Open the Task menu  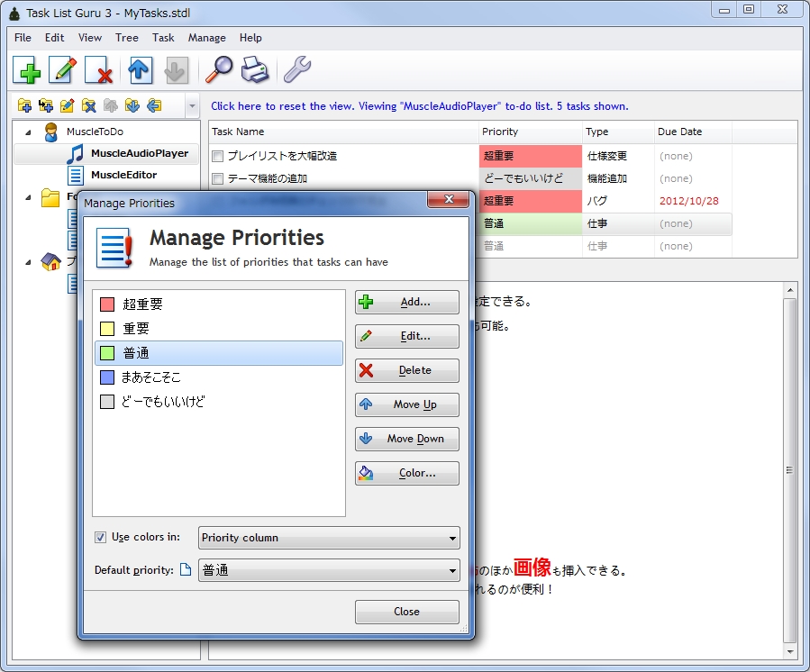(163, 38)
